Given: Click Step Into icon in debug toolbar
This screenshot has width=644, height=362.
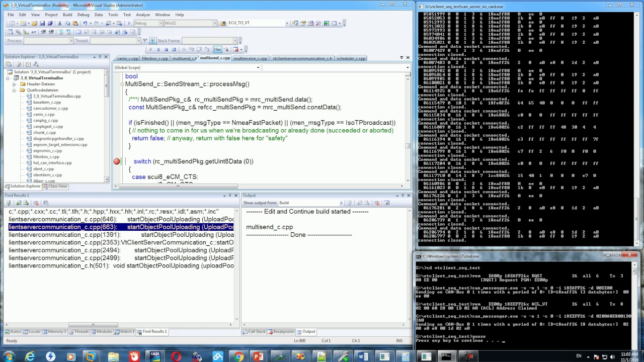Looking at the screenshot, I should [191, 49].
